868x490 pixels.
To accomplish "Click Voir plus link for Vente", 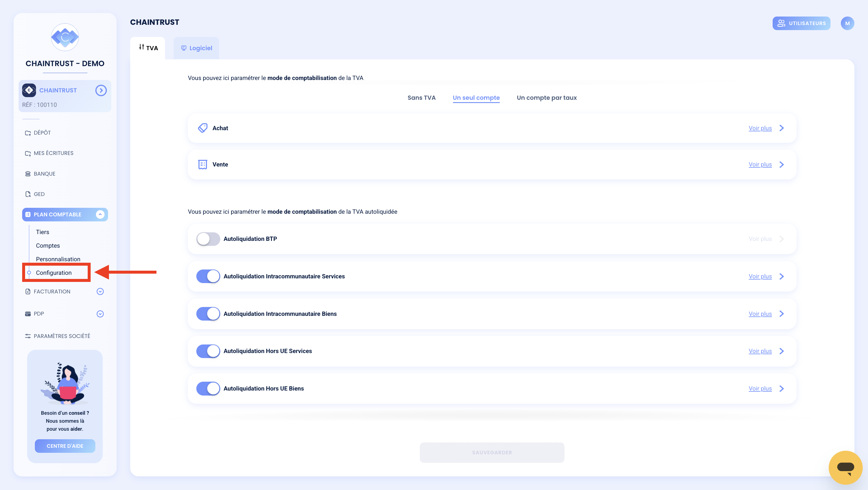I will pos(760,164).
